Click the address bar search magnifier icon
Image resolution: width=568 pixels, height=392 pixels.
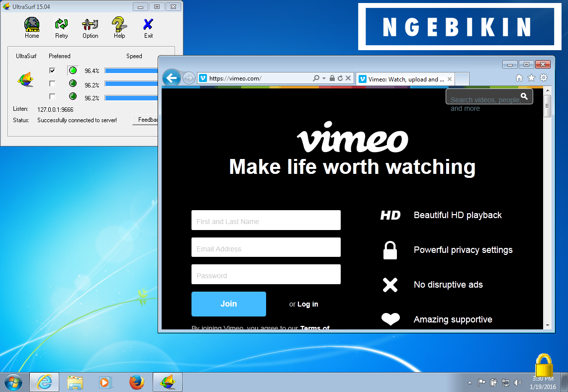pyautogui.click(x=316, y=78)
